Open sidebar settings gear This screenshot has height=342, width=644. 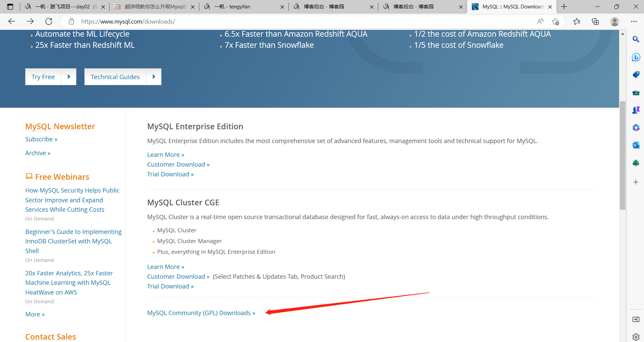coord(636,337)
